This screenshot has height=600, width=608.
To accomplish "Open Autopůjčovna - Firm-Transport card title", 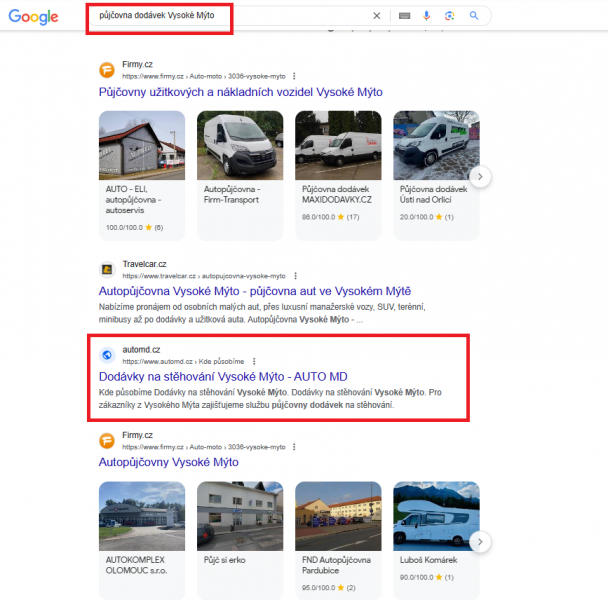I will click(232, 194).
